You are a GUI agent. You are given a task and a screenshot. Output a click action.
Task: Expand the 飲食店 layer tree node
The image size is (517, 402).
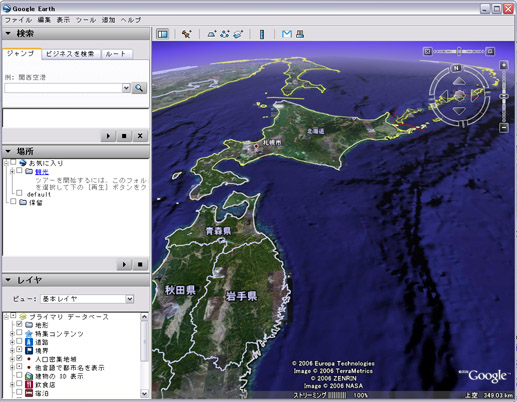12,385
